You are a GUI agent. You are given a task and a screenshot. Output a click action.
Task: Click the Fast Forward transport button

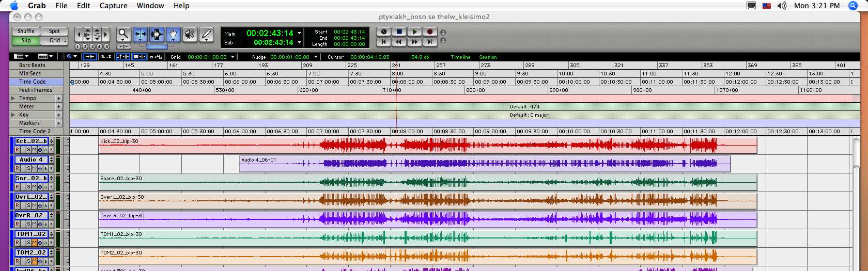(414, 41)
